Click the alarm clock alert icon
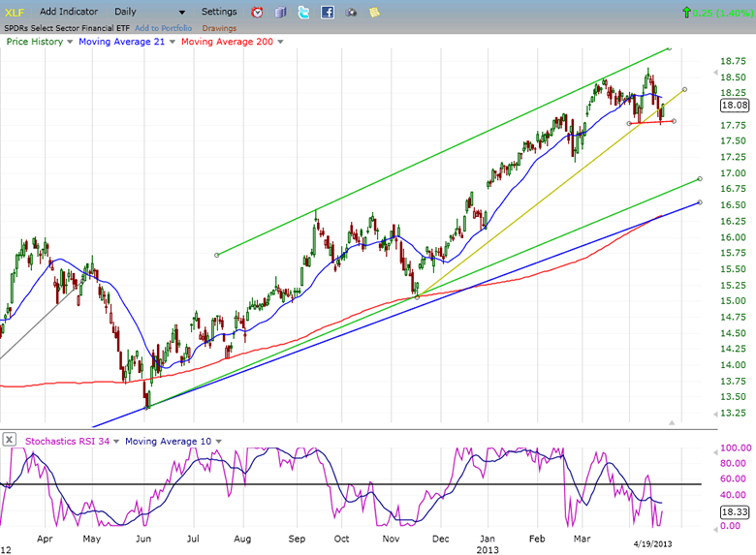Viewport: 756px width, 555px height. click(x=257, y=12)
